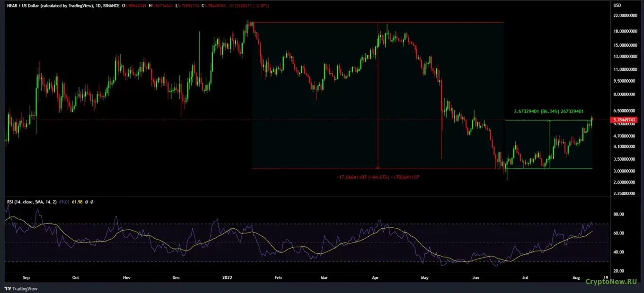The image size is (644, 293).
Task: Click the Feb label on time axis
Action: [278, 278]
